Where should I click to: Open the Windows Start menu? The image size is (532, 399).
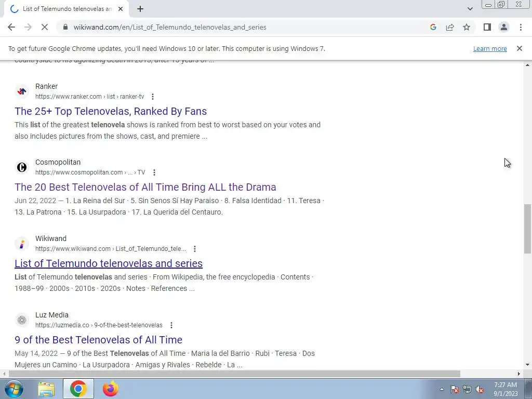click(x=14, y=389)
